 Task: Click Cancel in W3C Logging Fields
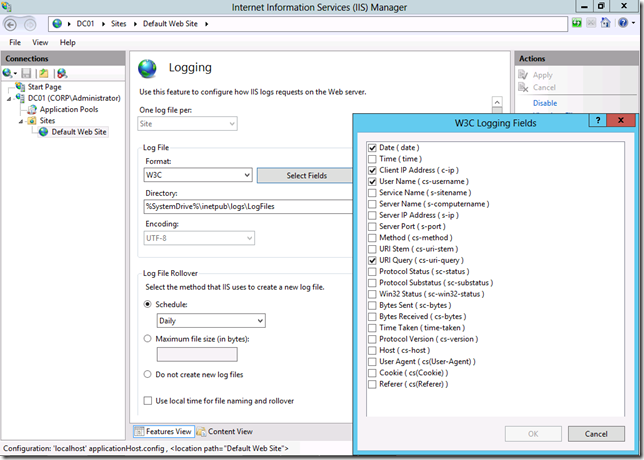pos(596,434)
